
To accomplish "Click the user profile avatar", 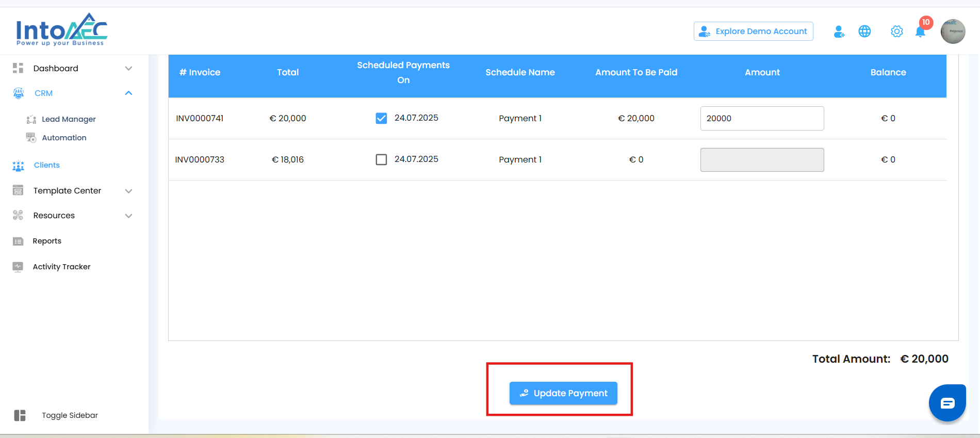I will coord(953,31).
